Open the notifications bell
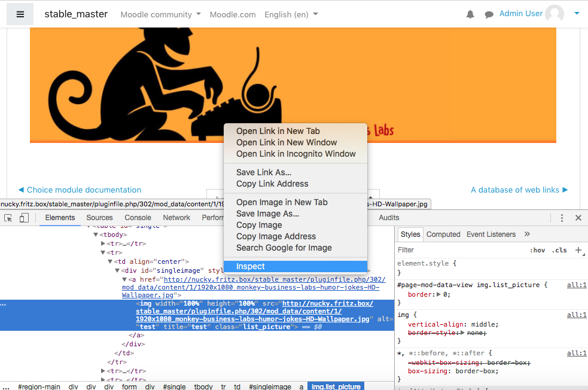588x390 pixels. tap(470, 14)
